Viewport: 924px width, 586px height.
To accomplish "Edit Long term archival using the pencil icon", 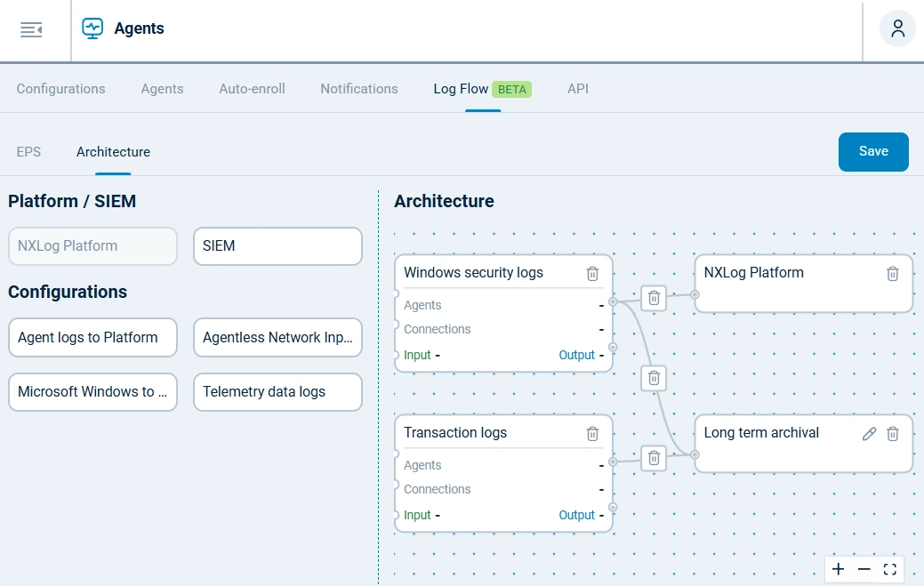I will (869, 434).
